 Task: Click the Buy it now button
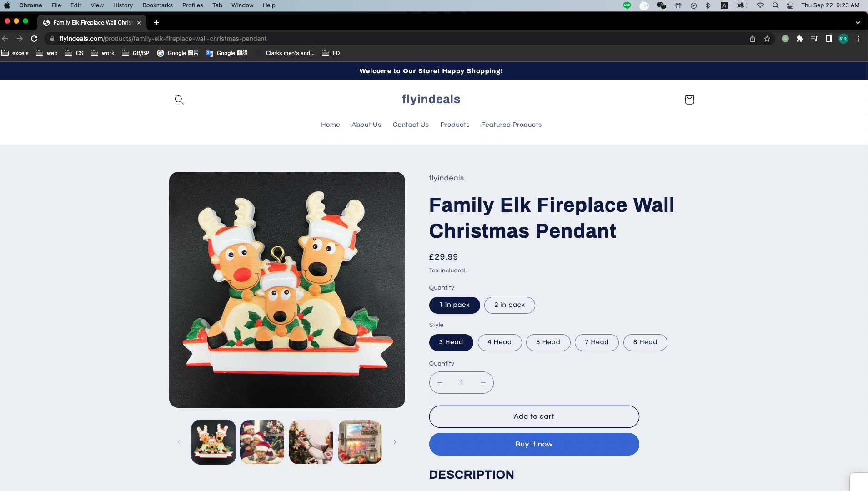click(534, 444)
